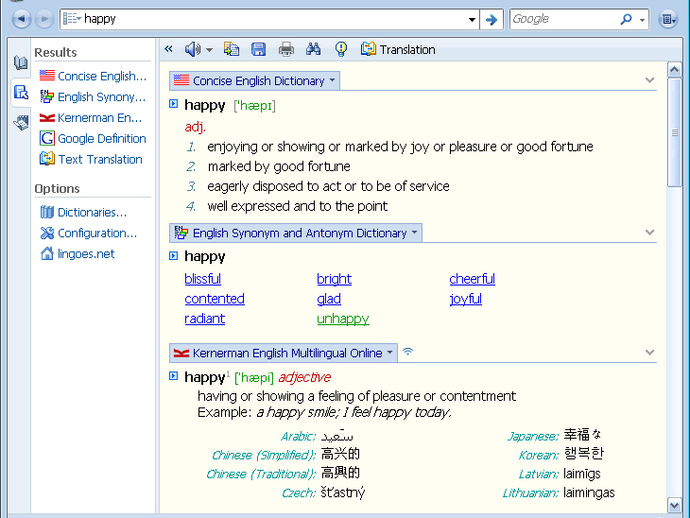Toggle the happy entry in Concise dictionary
Viewport: 690px width, 518px height.
[174, 104]
